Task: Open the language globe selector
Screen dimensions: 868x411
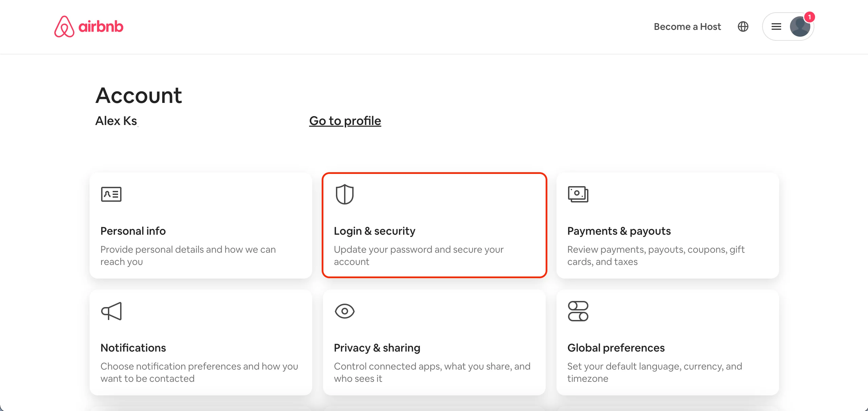Action: point(743,26)
